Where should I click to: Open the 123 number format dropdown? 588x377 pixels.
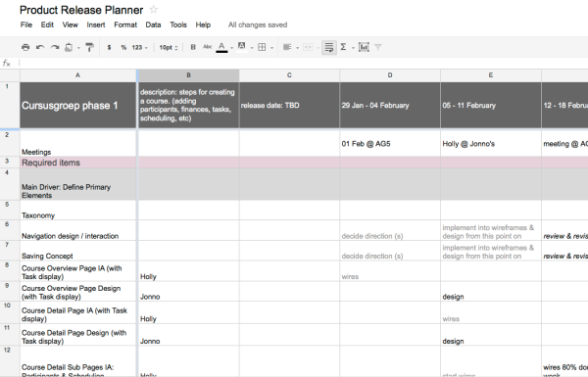[x=139, y=48]
